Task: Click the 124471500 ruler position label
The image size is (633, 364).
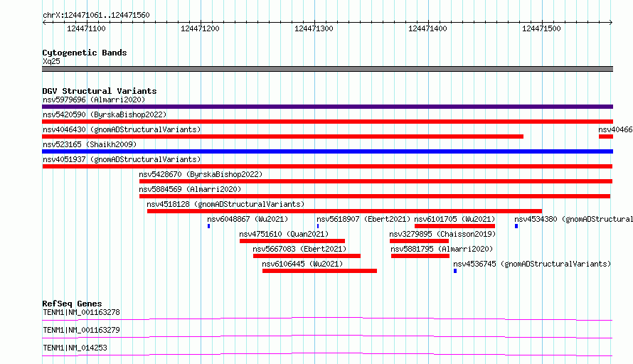Action: 541,28
